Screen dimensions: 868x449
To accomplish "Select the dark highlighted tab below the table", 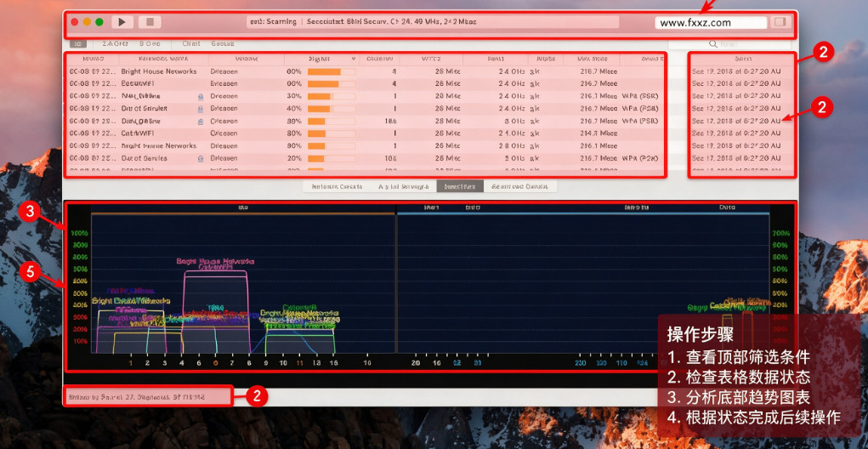I will [x=460, y=186].
